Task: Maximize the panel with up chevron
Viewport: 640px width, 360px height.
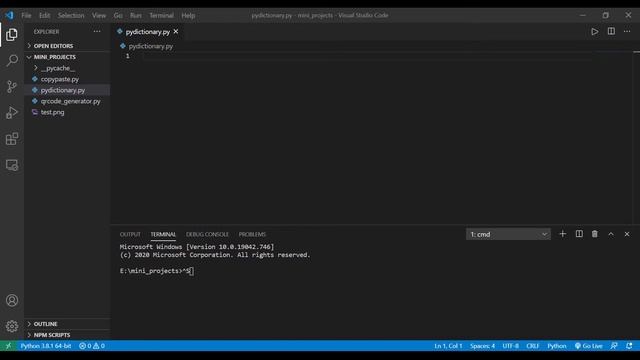Action: 611,234
